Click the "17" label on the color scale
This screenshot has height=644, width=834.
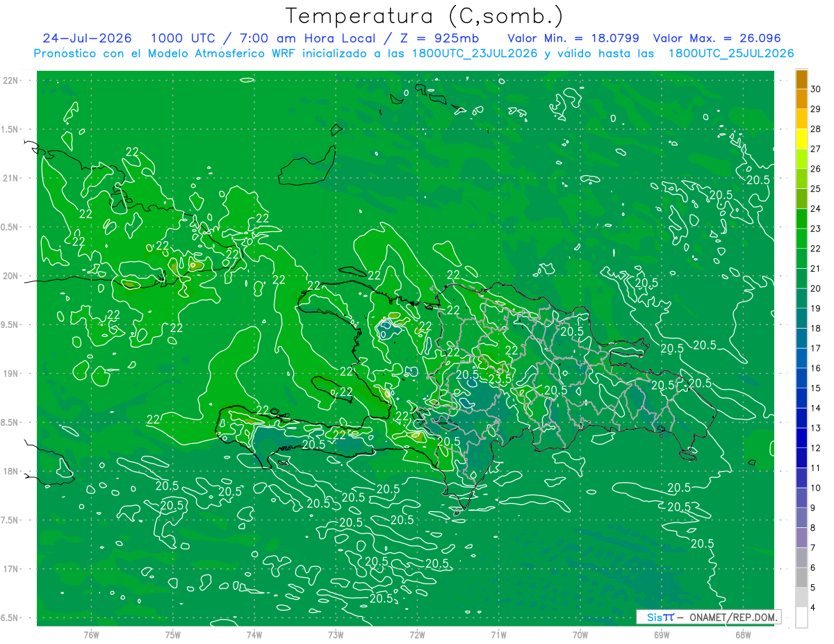coord(816,348)
